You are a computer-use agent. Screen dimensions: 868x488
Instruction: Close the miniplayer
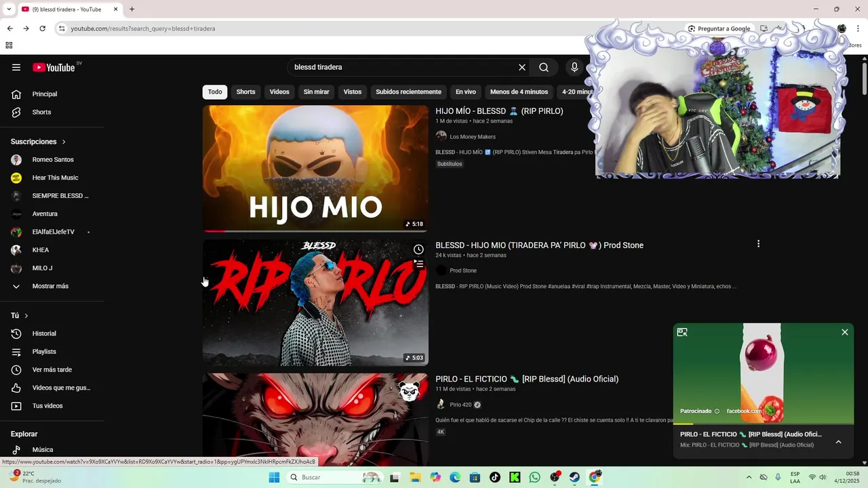(x=844, y=332)
